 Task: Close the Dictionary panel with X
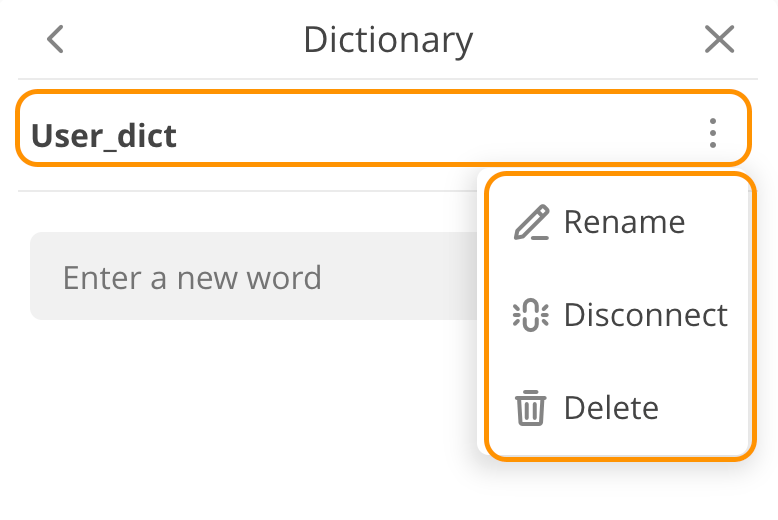[719, 39]
